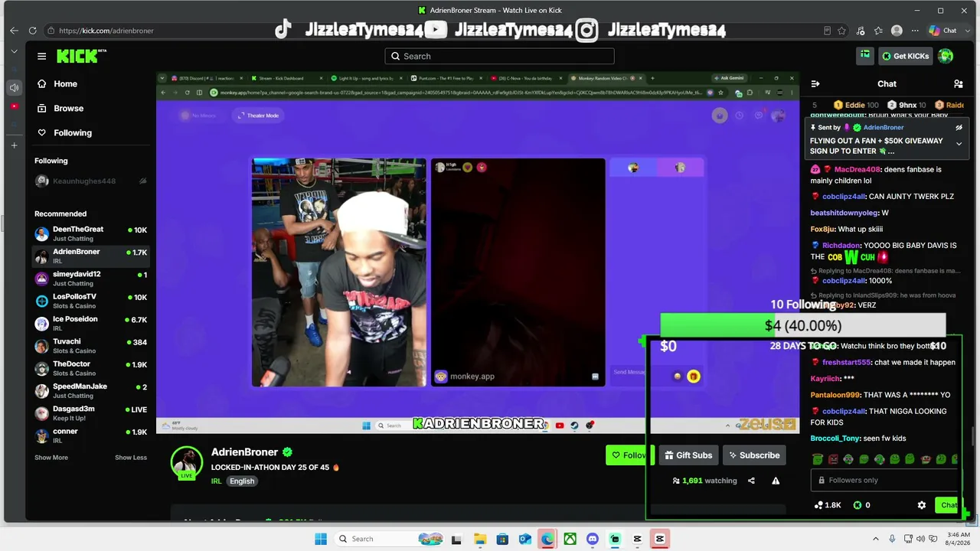Click the IRL category link
The width and height of the screenshot is (980, 551).
216,481
